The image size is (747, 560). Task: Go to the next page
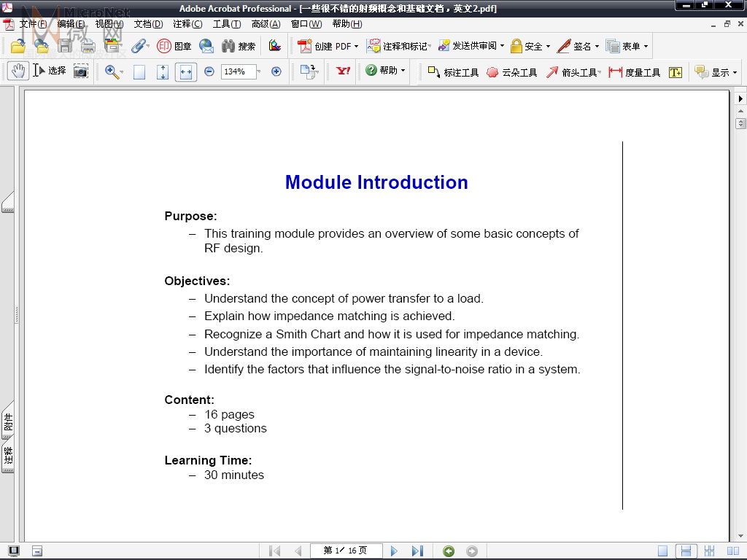click(x=394, y=551)
